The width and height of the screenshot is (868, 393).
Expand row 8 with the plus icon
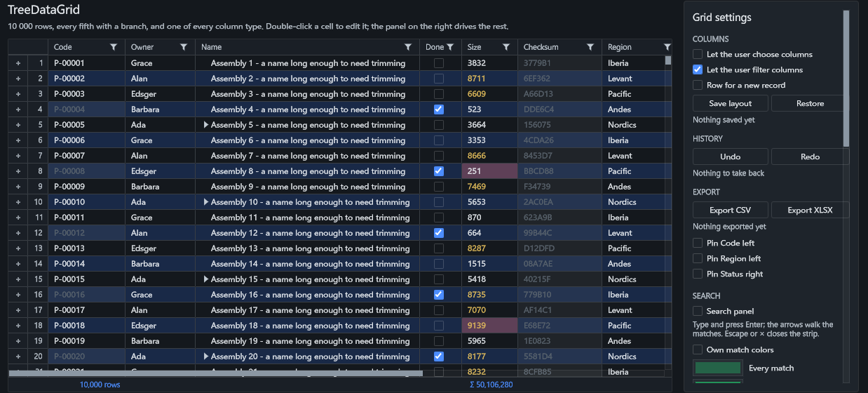pos(18,171)
